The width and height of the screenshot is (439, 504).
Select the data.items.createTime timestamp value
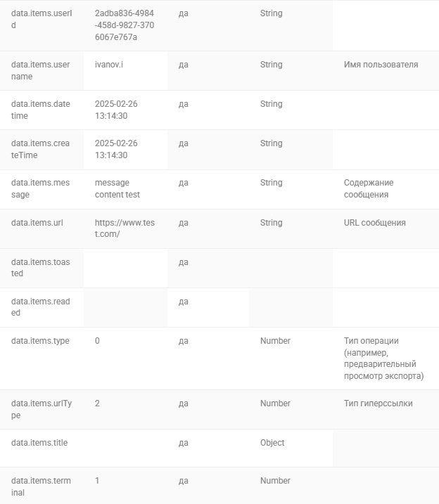[x=116, y=149]
